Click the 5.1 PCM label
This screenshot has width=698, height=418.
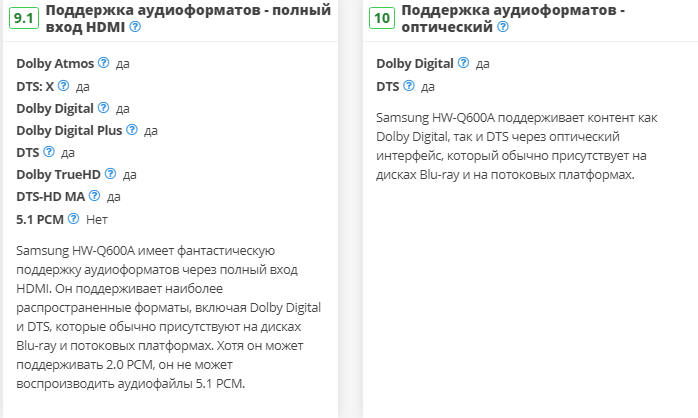pos(39,218)
